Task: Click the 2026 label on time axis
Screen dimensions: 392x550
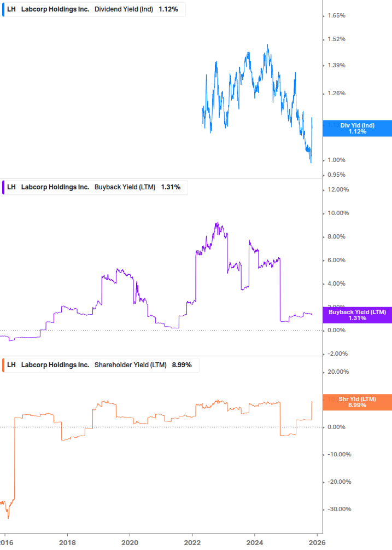Action: (x=317, y=543)
